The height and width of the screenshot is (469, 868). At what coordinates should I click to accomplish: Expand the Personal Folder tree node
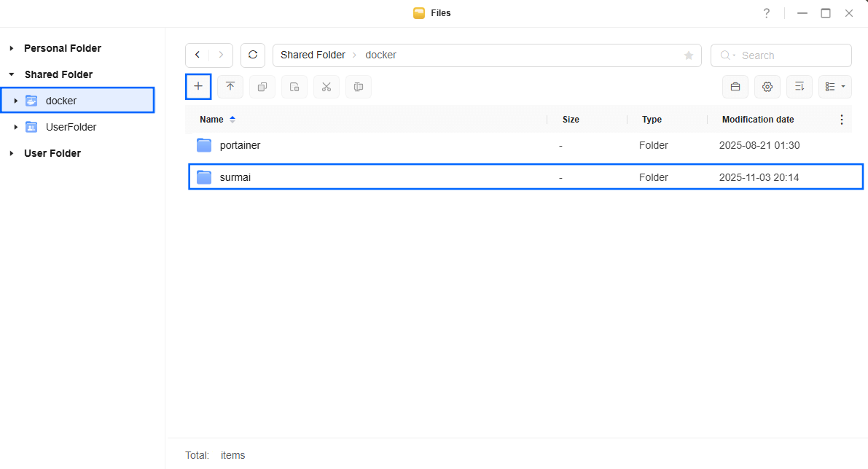click(x=12, y=48)
